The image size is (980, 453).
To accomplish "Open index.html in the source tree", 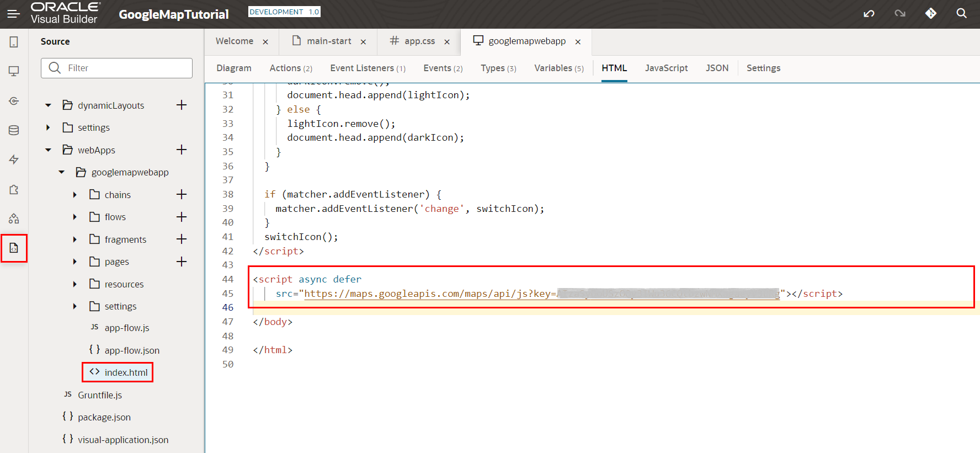I will 126,372.
